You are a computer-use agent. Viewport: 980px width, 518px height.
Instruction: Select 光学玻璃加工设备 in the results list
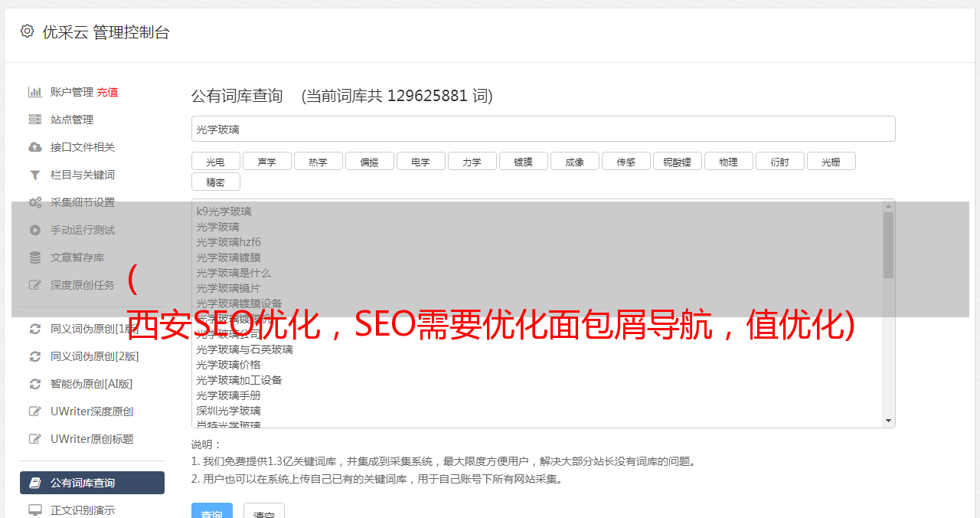[239, 380]
